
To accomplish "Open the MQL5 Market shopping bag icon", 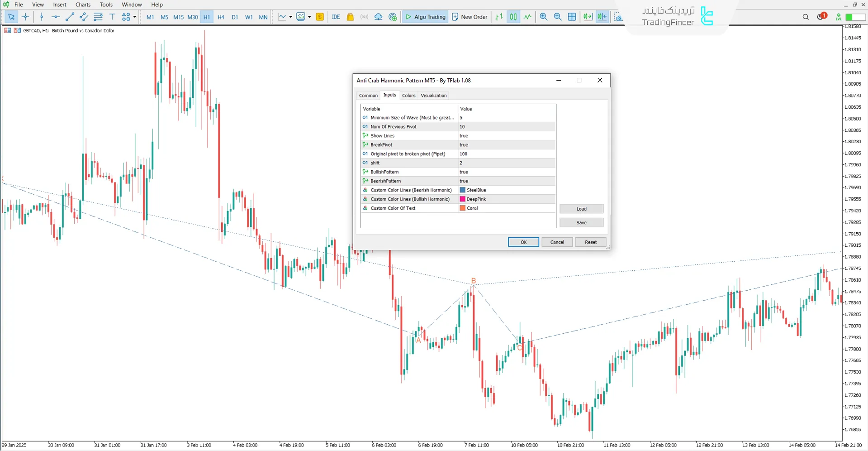I will coord(350,17).
